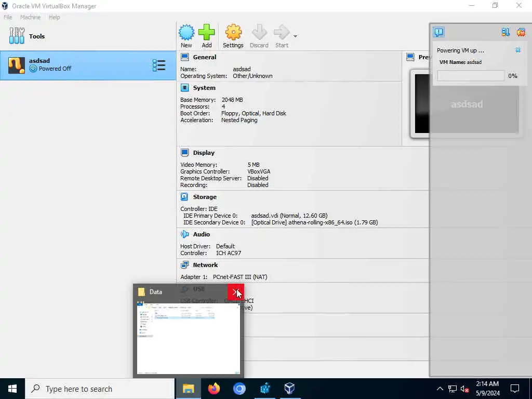
Task: Open the Display section header link
Action: pyautogui.click(x=204, y=153)
